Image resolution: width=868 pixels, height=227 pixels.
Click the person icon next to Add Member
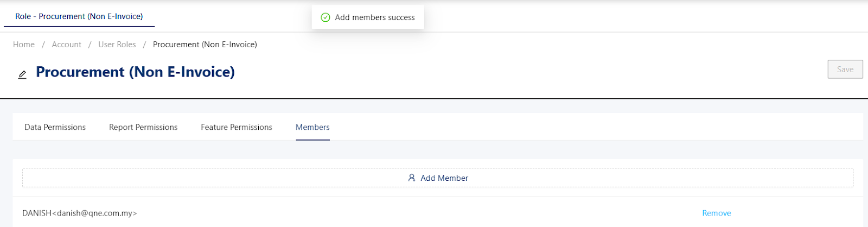point(412,178)
